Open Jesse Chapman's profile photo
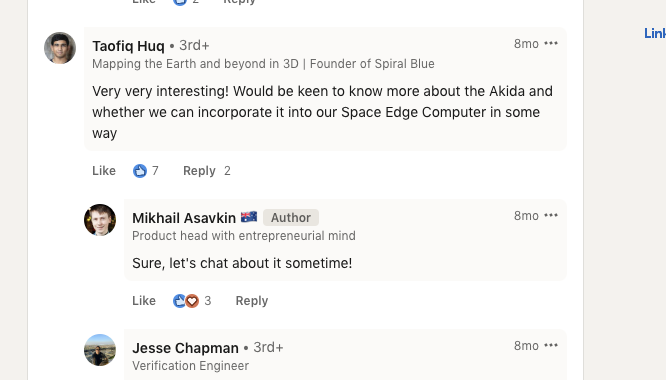This screenshot has height=380, width=666. (x=100, y=350)
